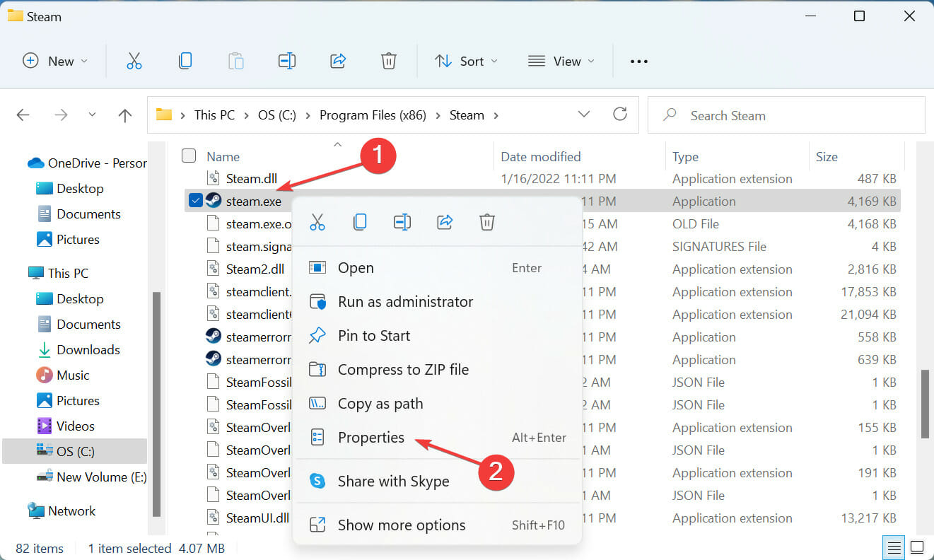This screenshot has width=934, height=560.
Task: Click the Rename icon in the toolbar
Action: pyautogui.click(x=287, y=61)
